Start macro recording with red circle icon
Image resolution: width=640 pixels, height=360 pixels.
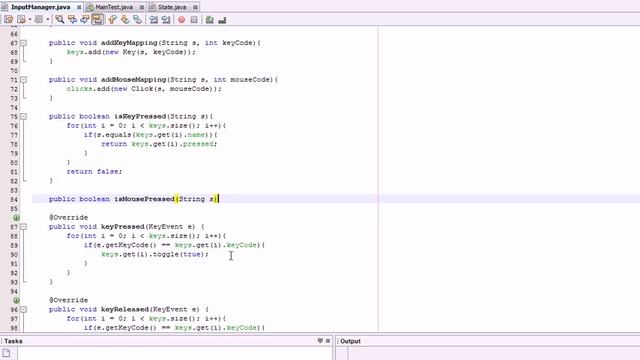point(182,19)
